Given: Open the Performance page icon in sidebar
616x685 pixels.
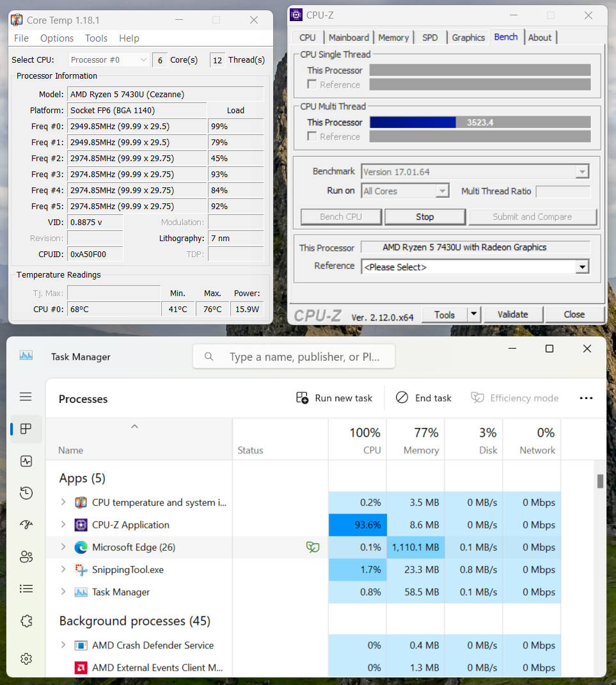Looking at the screenshot, I should click(x=26, y=461).
